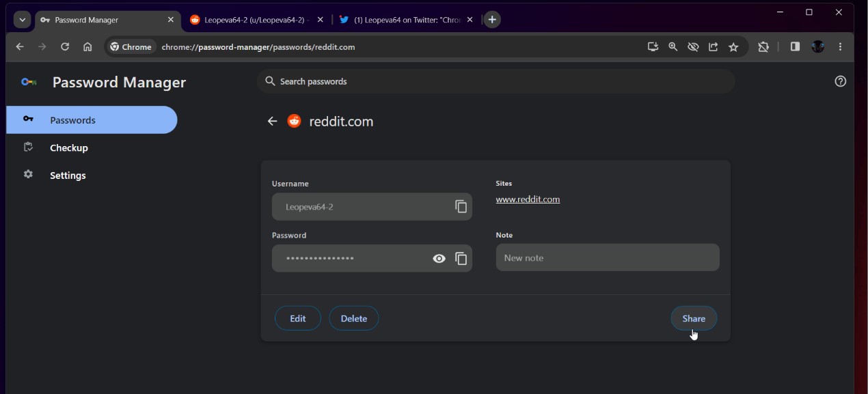Close the Leopeva64 Twitter tab

point(470,20)
